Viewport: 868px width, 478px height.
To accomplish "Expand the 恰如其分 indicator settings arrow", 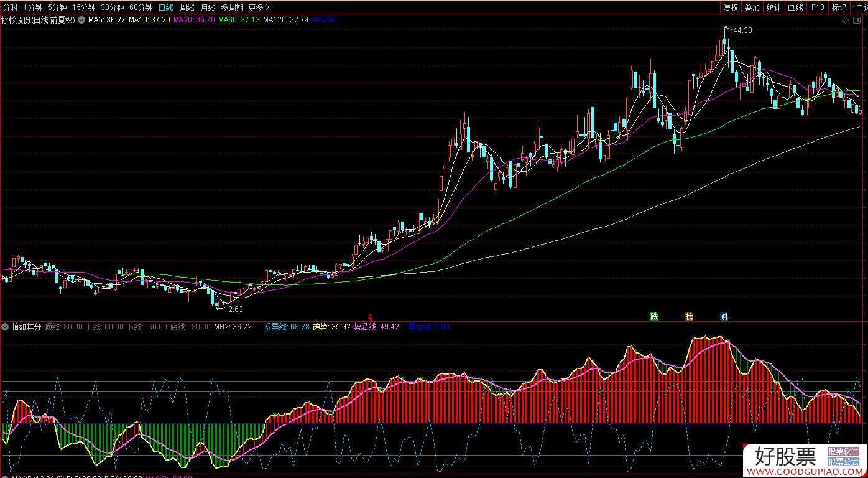I will (x=6, y=327).
